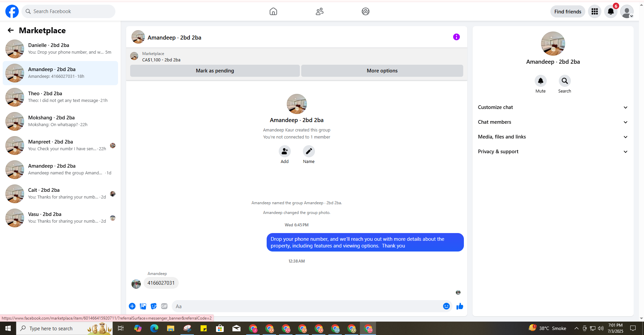Open File Explorer from the taskbar
This screenshot has height=335, width=644.
coord(171,328)
